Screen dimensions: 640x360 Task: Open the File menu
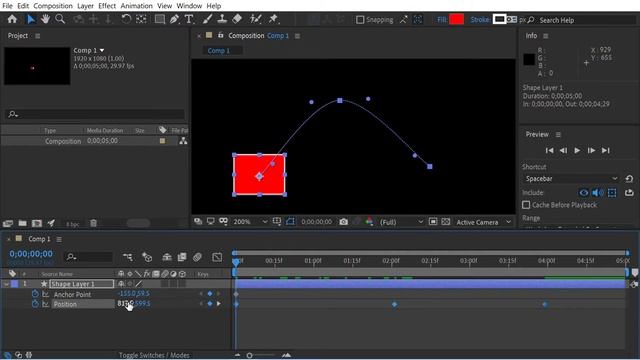[7, 6]
